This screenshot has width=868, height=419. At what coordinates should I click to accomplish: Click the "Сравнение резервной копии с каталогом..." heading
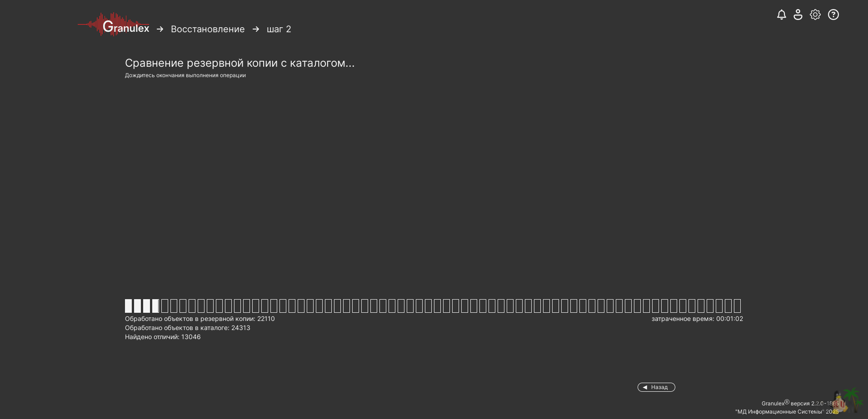(x=239, y=63)
